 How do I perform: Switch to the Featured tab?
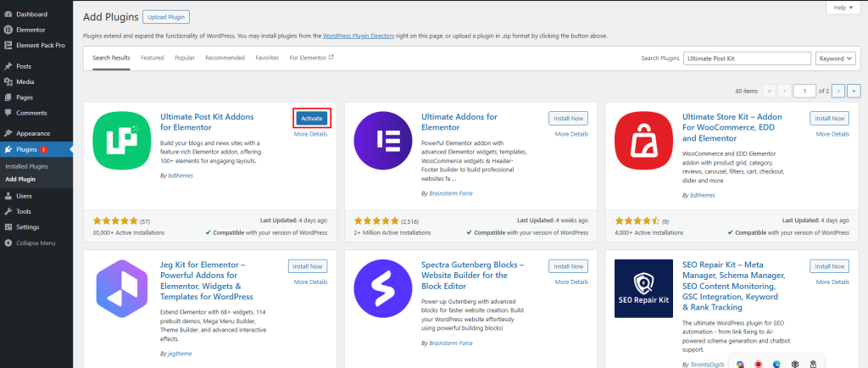coord(153,58)
